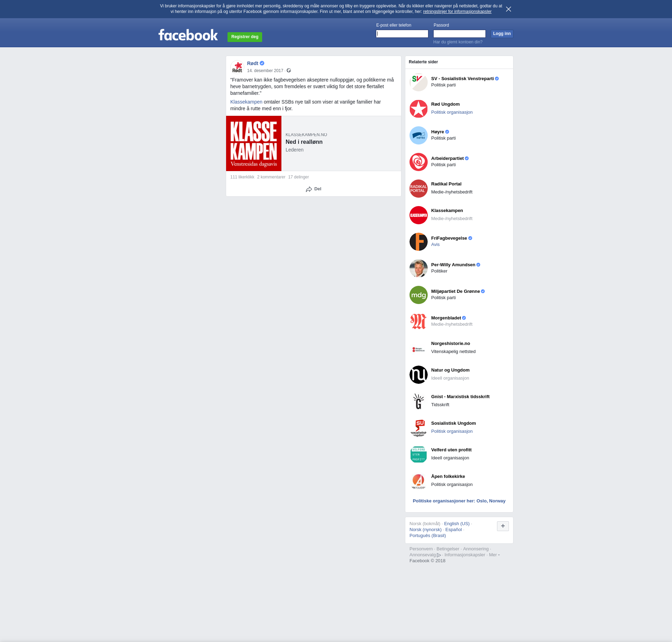Image resolution: width=672 pixels, height=642 pixels.
Task: Switch language to Português (Brasil)
Action: [428, 536]
